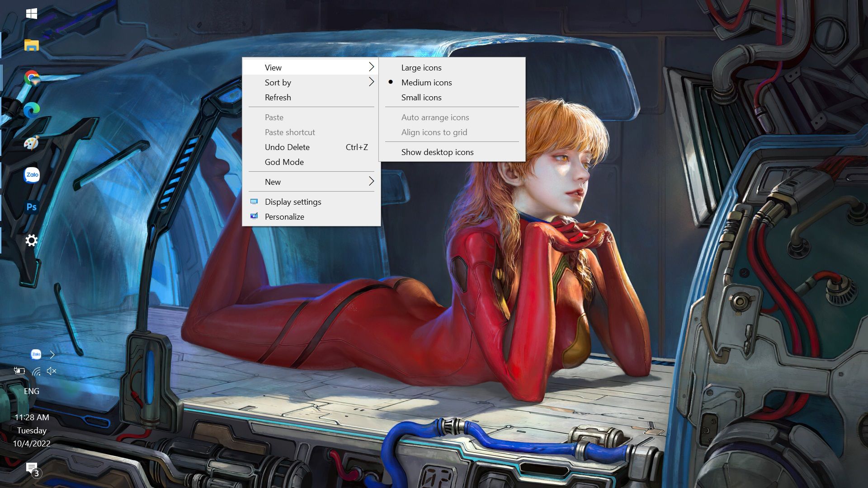The image size is (868, 488).
Task: Select Medium icons view
Action: tap(452, 82)
